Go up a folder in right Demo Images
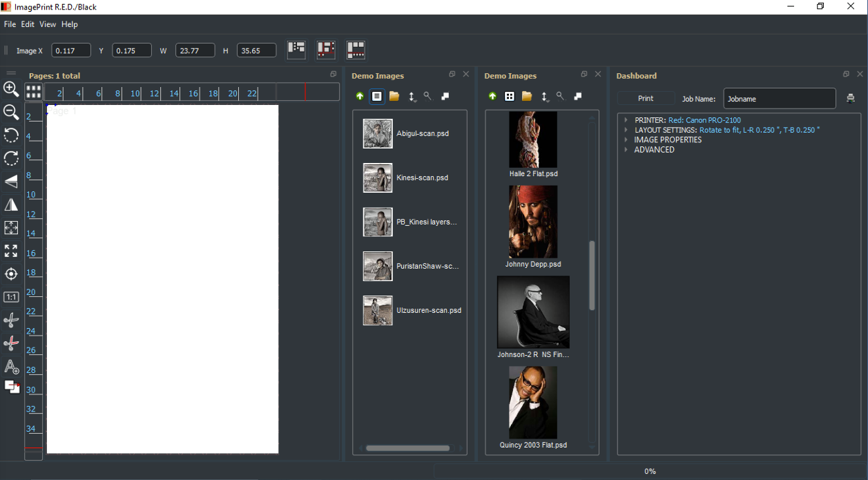 pyautogui.click(x=492, y=97)
